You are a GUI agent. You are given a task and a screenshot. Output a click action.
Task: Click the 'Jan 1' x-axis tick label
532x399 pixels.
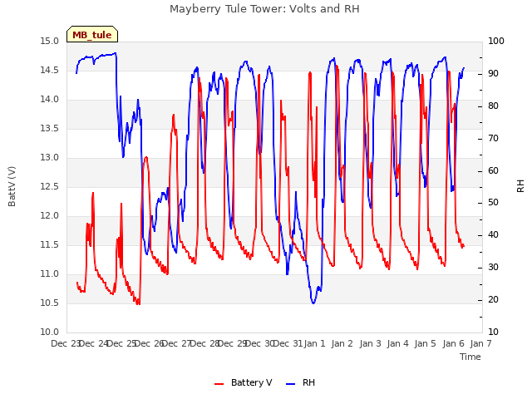pyautogui.click(x=314, y=343)
